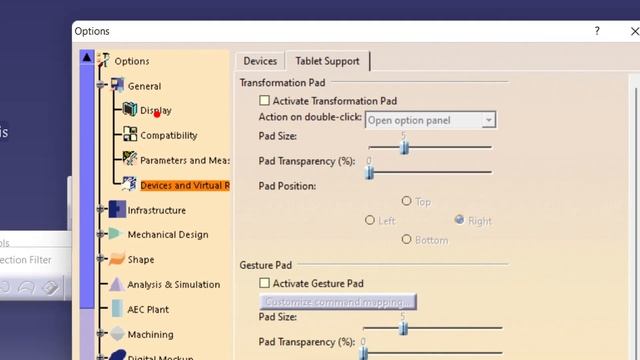Select Right pad position radio button
The width and height of the screenshot is (640, 360).
(459, 220)
